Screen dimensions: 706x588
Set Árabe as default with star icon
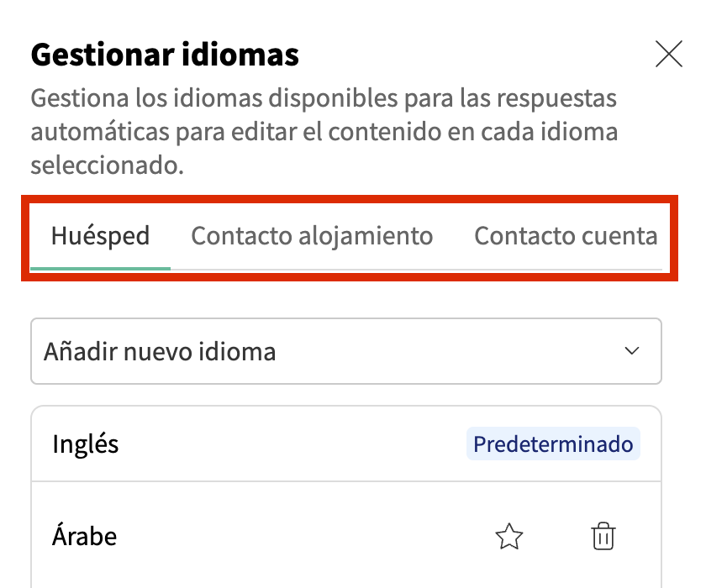(x=509, y=536)
